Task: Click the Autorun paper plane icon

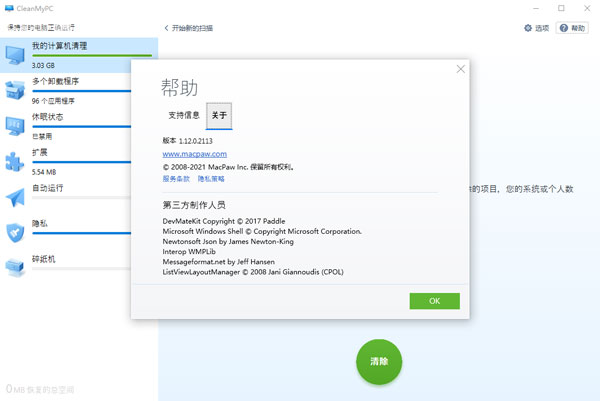Action: coord(15,197)
